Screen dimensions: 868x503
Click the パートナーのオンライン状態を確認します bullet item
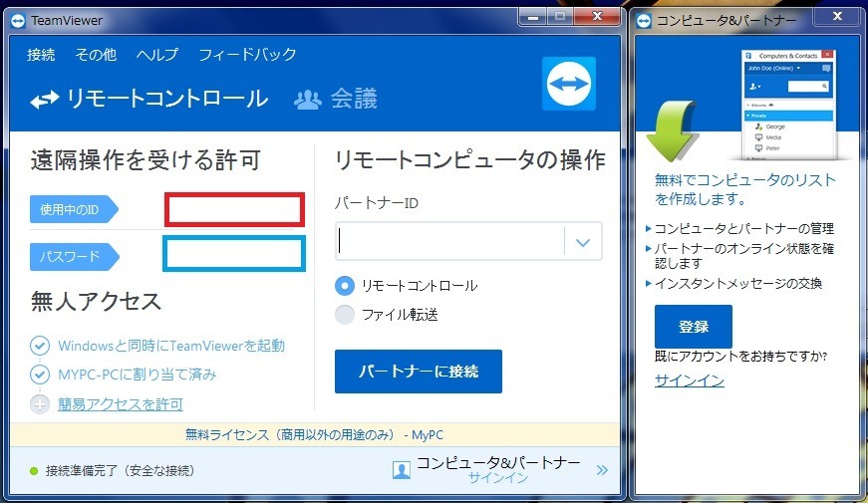point(743,256)
